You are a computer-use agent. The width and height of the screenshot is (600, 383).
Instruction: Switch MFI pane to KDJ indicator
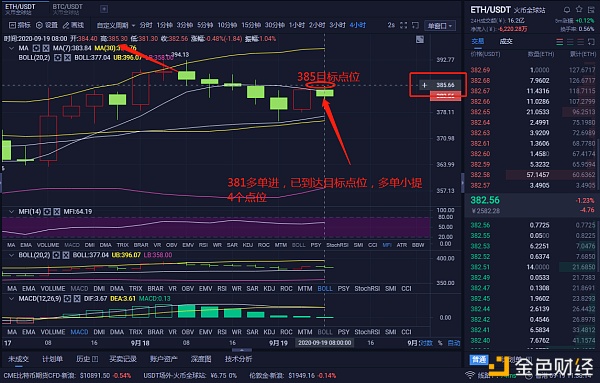tap(248, 245)
